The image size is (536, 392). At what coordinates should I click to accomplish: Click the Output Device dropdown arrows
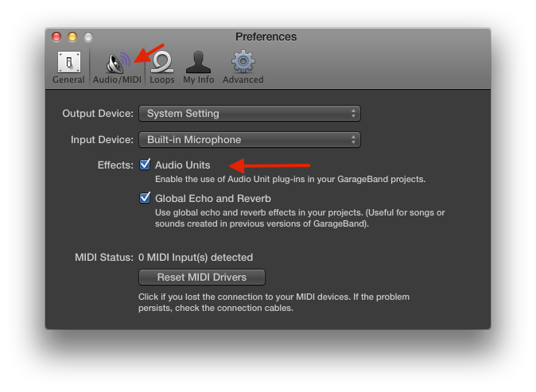coord(353,114)
